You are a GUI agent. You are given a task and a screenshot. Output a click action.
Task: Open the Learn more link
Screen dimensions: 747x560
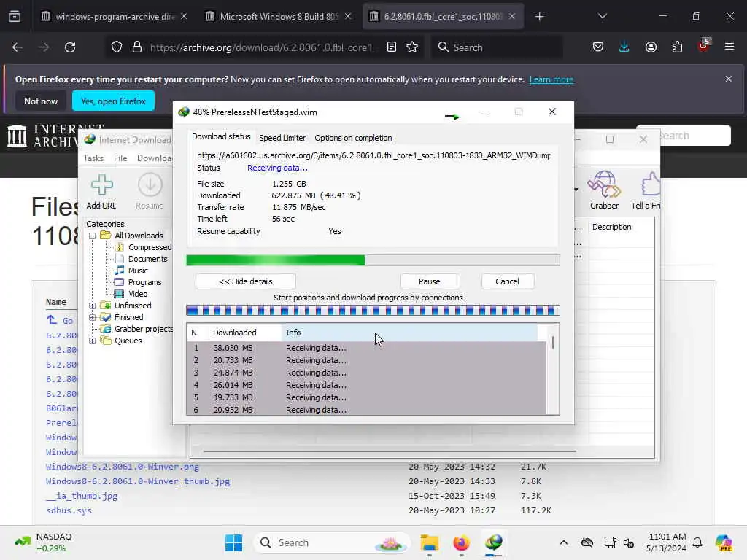(551, 79)
